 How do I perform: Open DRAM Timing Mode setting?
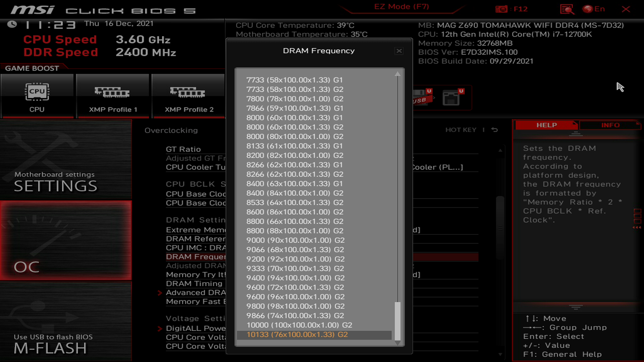(x=194, y=284)
